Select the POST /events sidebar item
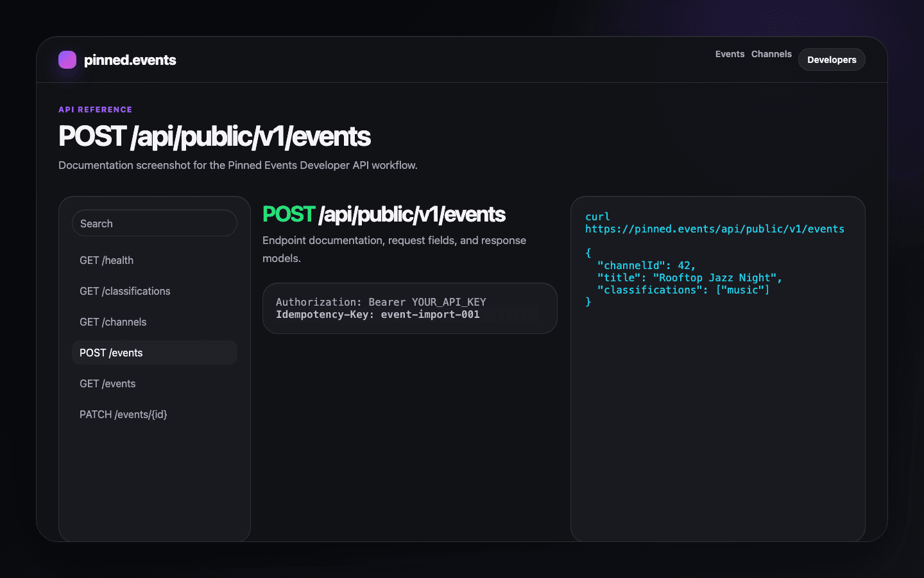This screenshot has height=578, width=924. point(155,353)
